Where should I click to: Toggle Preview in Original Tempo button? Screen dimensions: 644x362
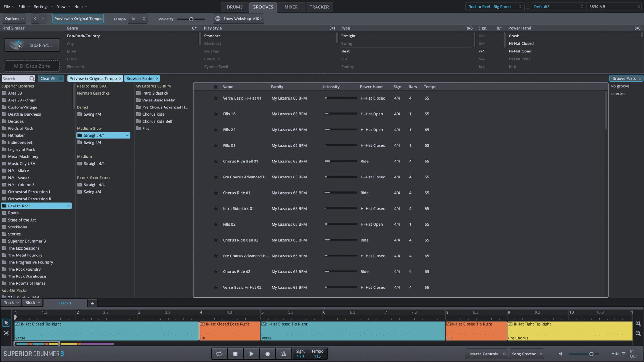point(78,19)
